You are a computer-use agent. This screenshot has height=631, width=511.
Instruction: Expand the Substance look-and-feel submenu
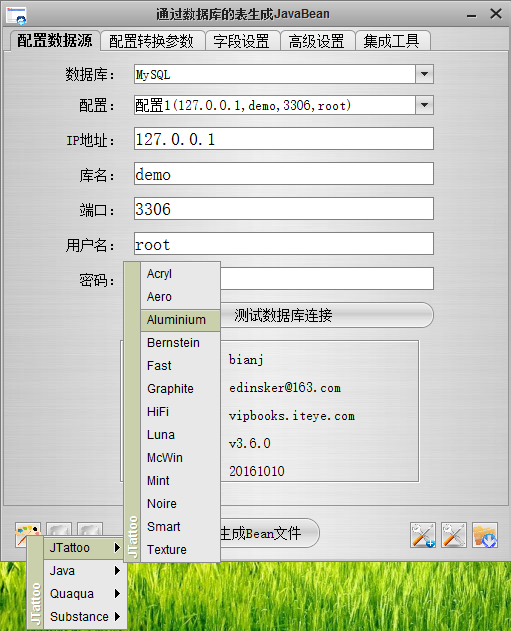coord(85,617)
